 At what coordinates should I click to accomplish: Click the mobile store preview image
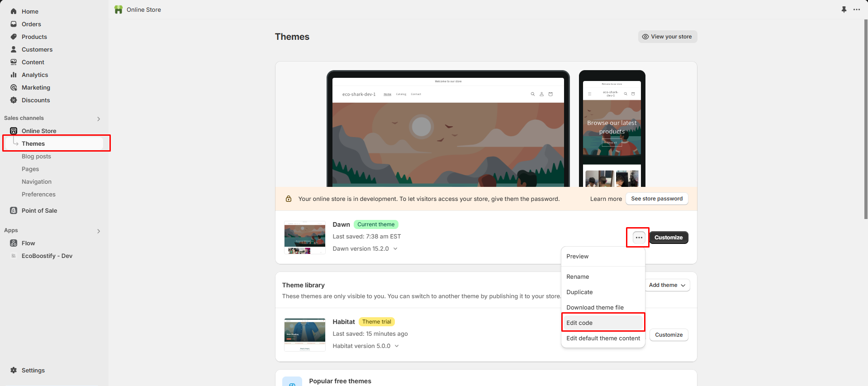click(x=612, y=129)
